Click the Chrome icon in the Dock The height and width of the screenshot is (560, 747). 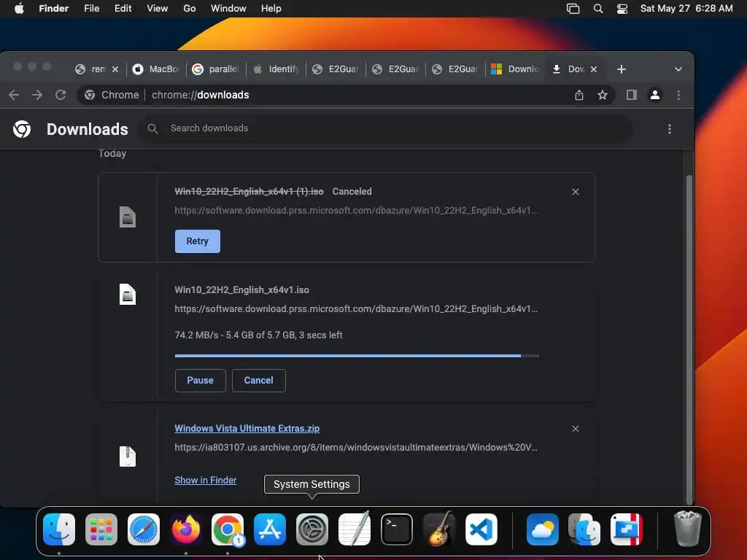pyautogui.click(x=228, y=529)
